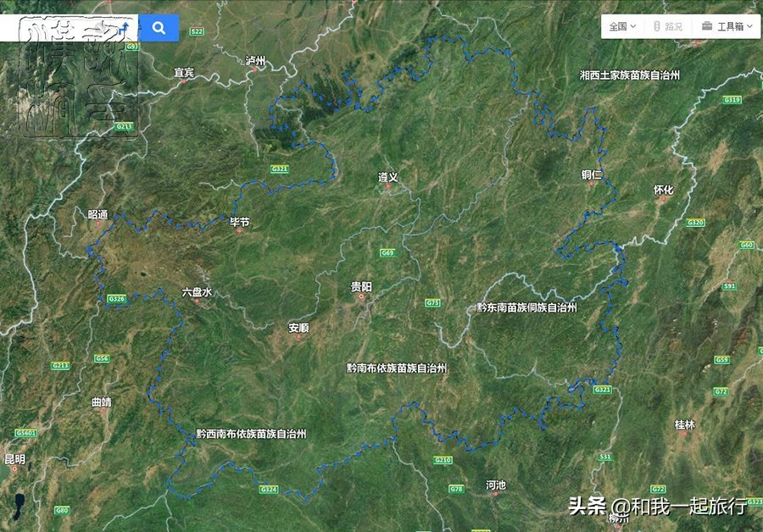Click the 桂林 city label
763x532 pixels.
[685, 424]
